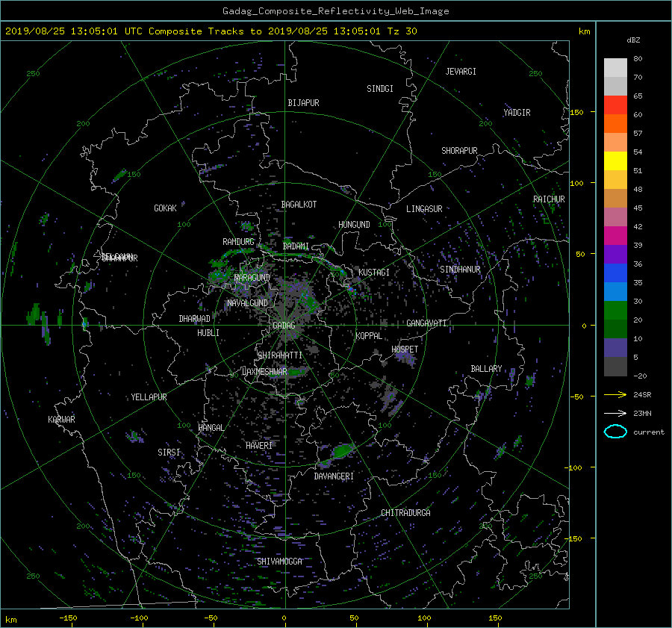Click the RAICHUR city label
The image size is (672, 628).
point(549,199)
